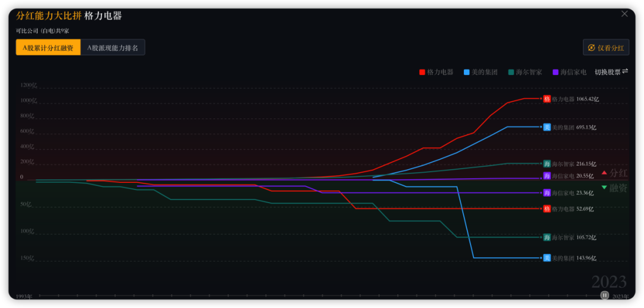Click the 美的集团 695.13亿 dividend label
This screenshot has height=308, width=644.
tap(574, 127)
